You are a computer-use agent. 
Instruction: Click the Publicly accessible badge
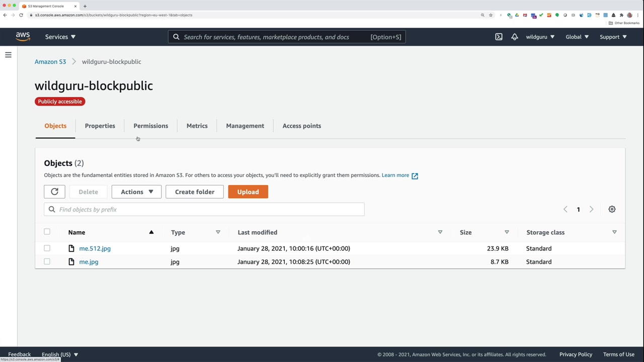pyautogui.click(x=60, y=102)
